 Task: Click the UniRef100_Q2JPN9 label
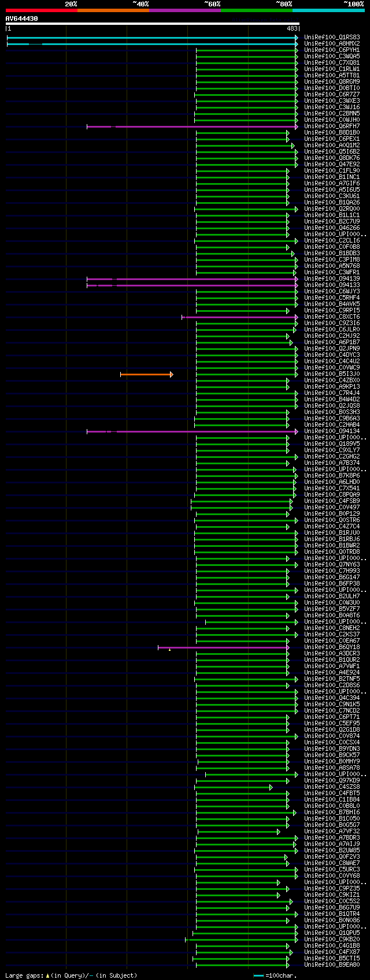coord(332,349)
